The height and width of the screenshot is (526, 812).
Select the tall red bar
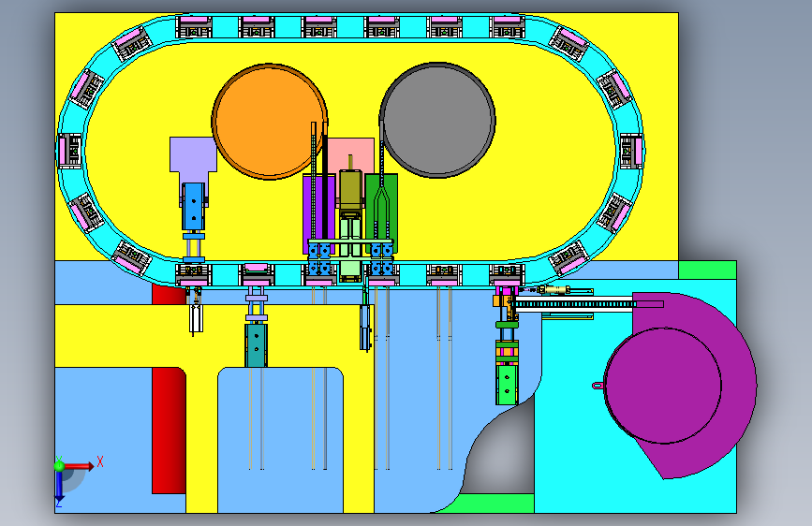[x=169, y=431]
